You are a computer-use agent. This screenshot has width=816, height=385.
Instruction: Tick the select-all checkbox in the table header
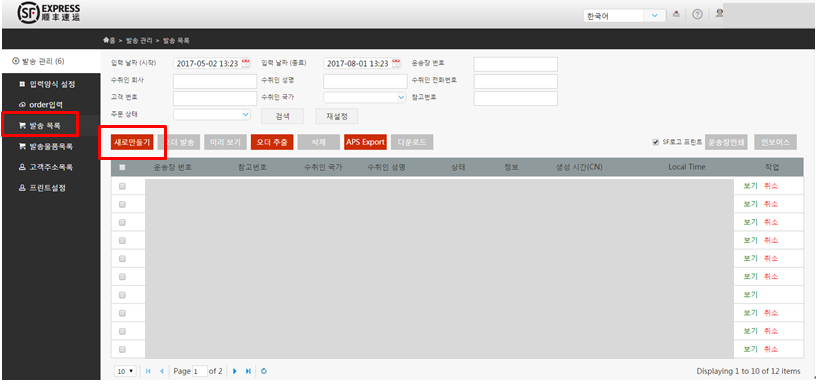[122, 168]
